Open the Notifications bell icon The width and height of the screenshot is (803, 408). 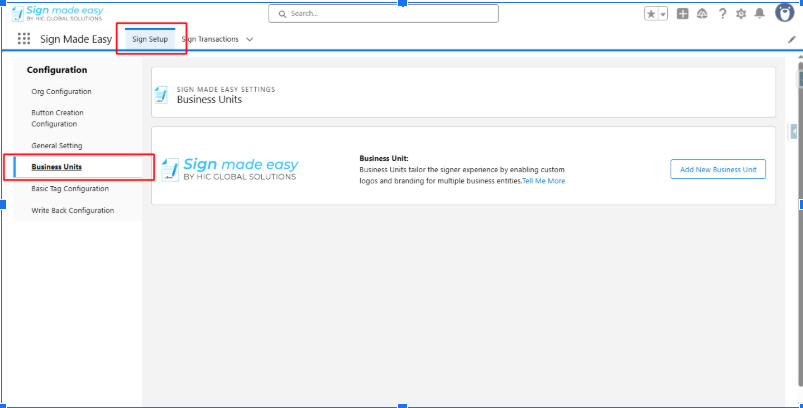tap(760, 14)
